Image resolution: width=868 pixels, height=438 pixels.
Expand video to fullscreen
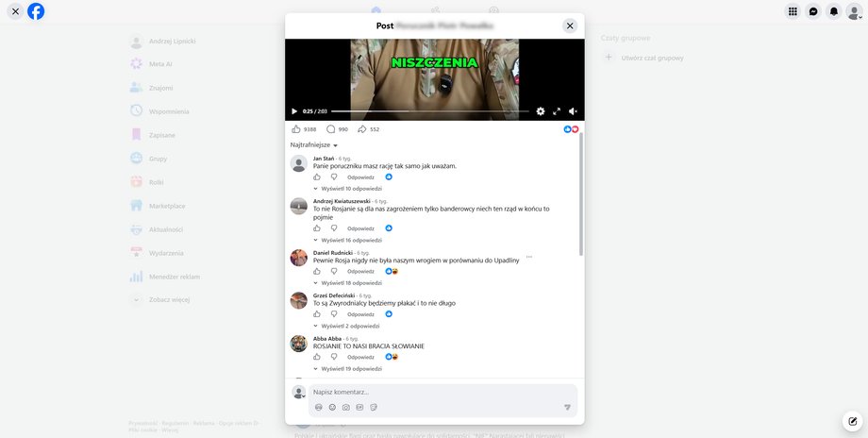pos(557,111)
